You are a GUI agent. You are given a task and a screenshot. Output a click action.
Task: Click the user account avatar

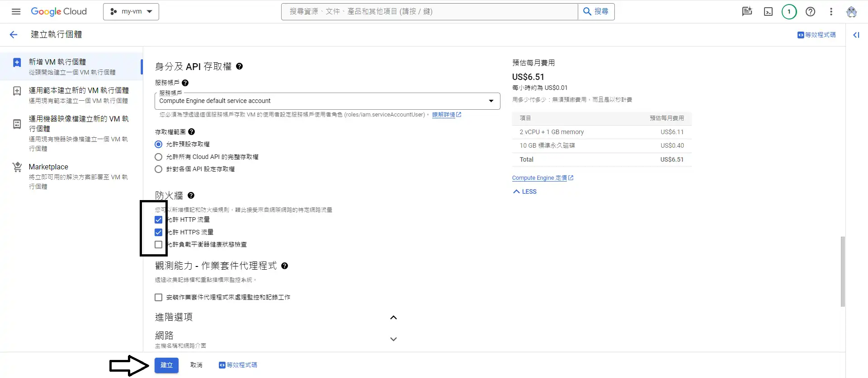point(851,12)
